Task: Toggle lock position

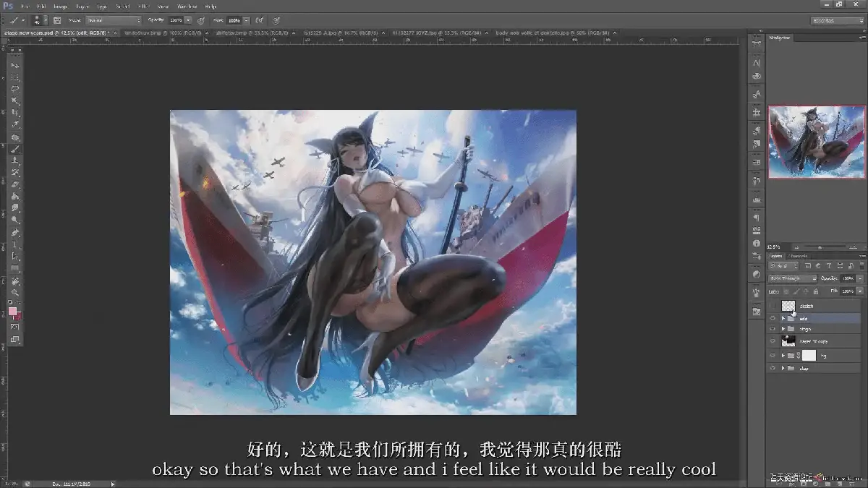Action: point(806,291)
